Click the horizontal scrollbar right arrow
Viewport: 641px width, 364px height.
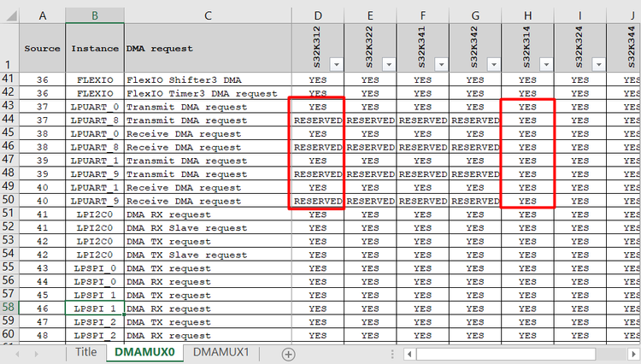click(632, 354)
